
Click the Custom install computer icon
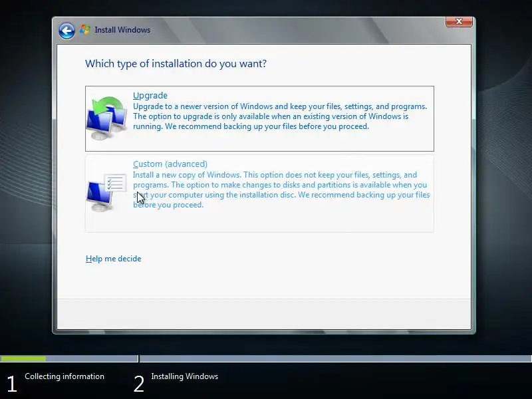click(106, 192)
